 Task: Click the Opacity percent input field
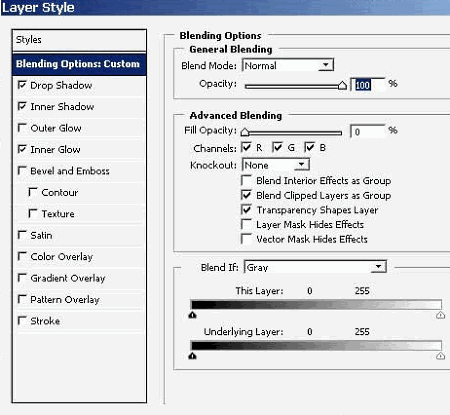coord(367,85)
